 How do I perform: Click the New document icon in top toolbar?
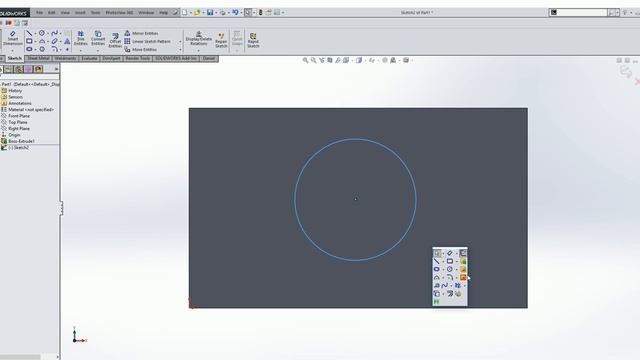(x=184, y=13)
